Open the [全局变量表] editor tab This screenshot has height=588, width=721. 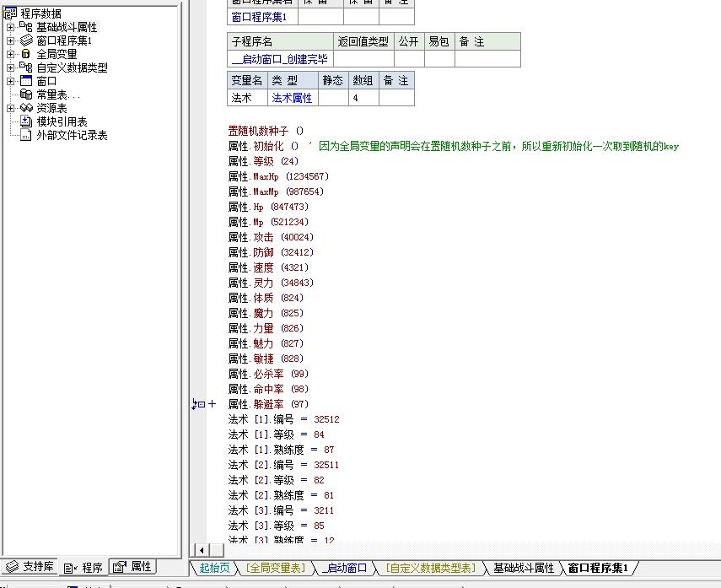(x=276, y=569)
